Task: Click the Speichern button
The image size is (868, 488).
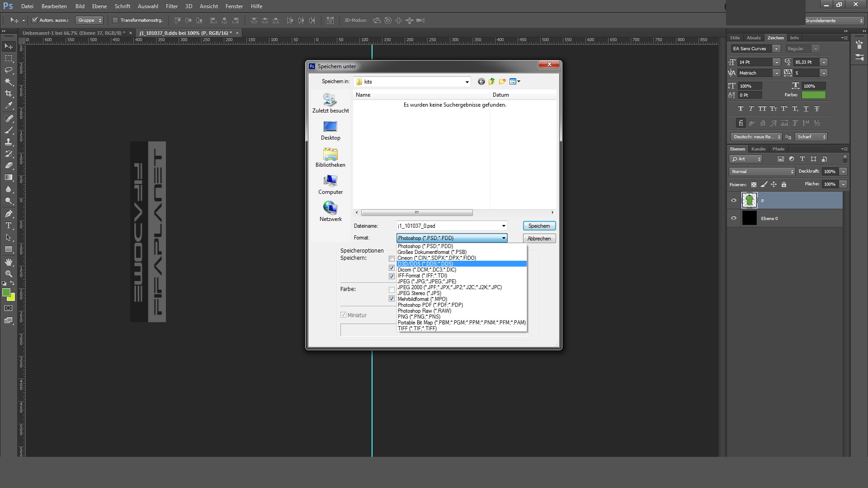Action: click(539, 226)
